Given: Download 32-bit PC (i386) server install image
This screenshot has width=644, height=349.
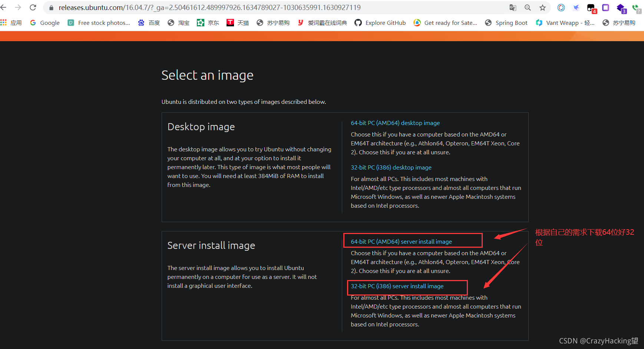Looking at the screenshot, I should tap(397, 286).
